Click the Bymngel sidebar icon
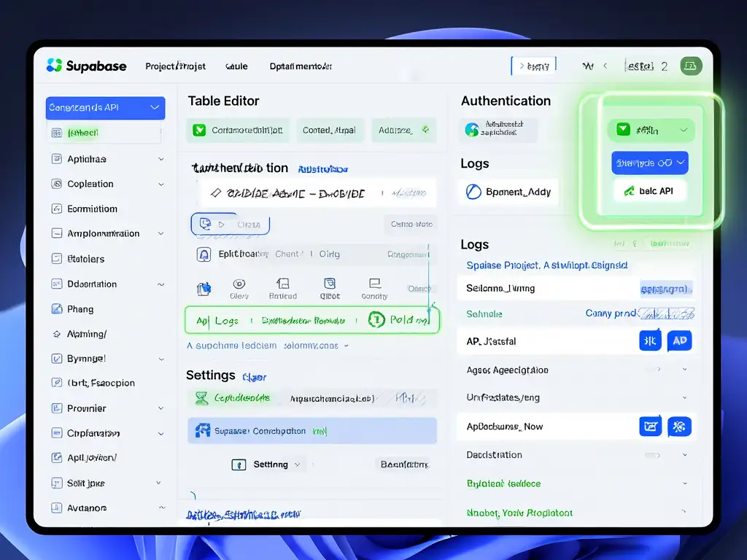 point(57,359)
